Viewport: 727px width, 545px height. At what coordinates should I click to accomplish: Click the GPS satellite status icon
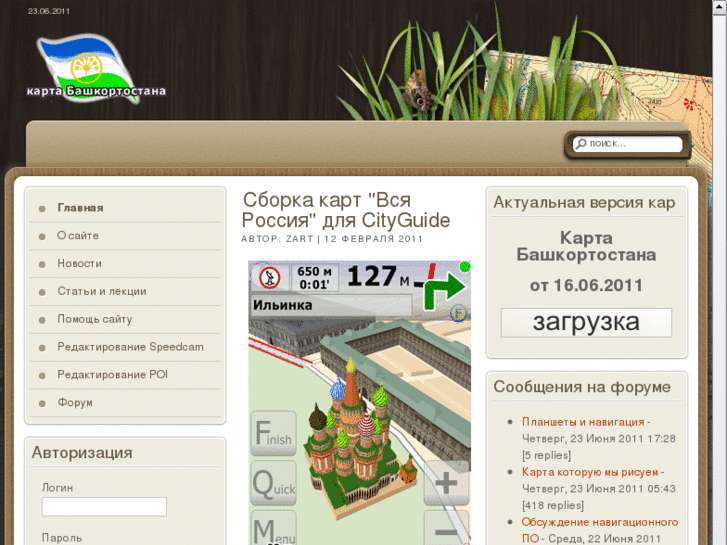(x=270, y=278)
